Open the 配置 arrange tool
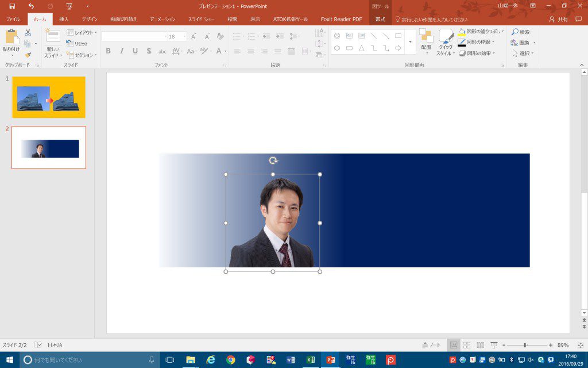 tap(426, 41)
